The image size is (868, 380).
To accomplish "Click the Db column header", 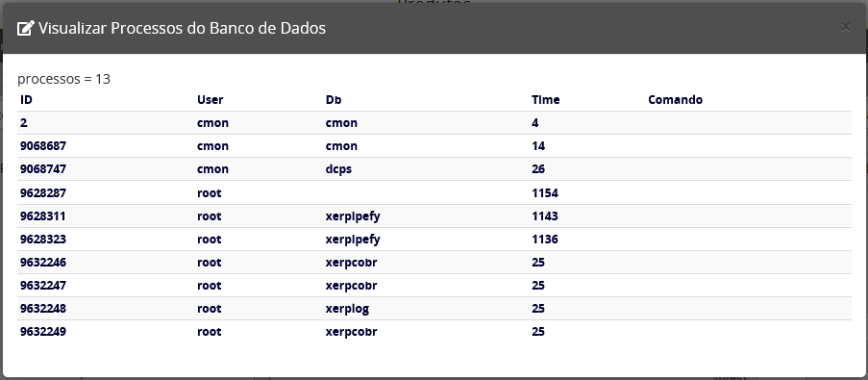I will [334, 100].
